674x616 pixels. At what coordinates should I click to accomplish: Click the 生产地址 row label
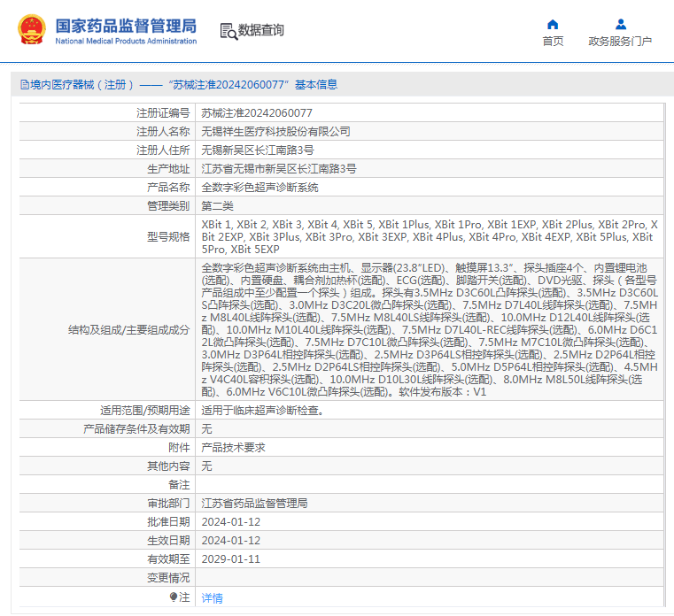click(168, 168)
